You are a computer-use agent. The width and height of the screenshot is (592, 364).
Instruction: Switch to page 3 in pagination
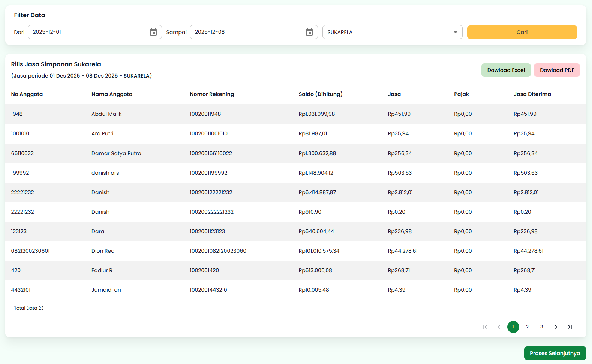tap(542, 327)
